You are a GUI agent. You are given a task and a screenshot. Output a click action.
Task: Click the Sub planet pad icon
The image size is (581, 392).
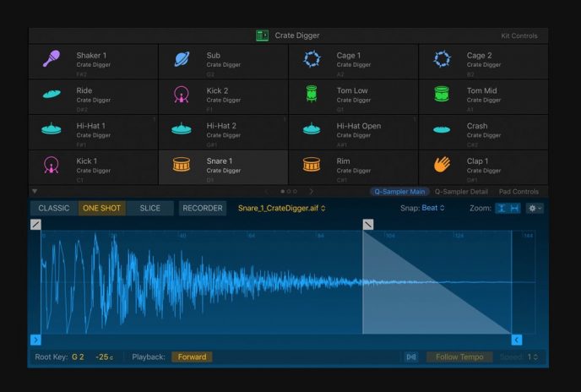tap(182, 59)
